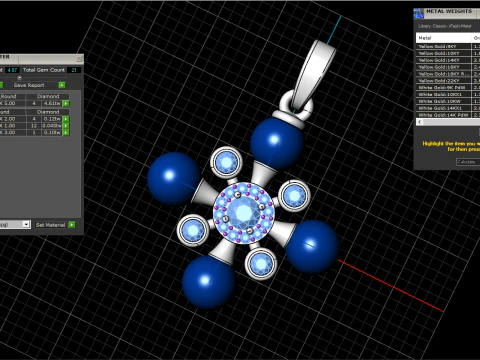Click the green arrow beside Save Report
The height and width of the screenshot is (360, 480).
click(x=62, y=85)
